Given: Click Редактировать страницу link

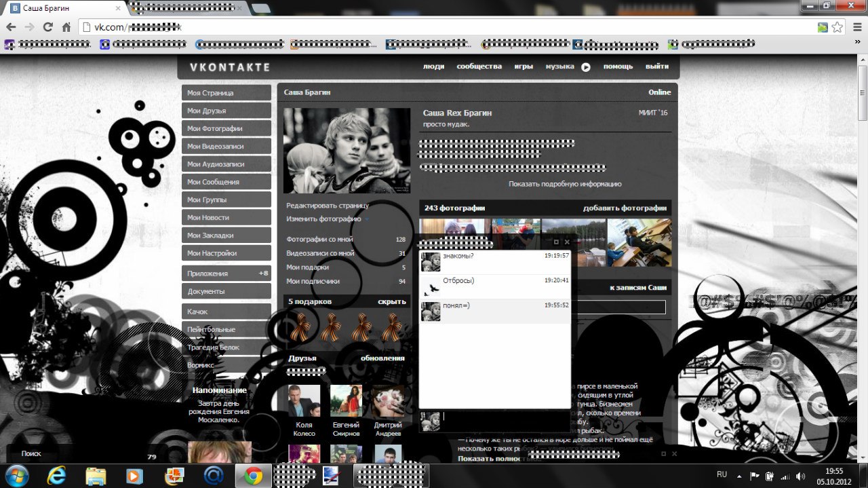Looking at the screenshot, I should tap(328, 205).
